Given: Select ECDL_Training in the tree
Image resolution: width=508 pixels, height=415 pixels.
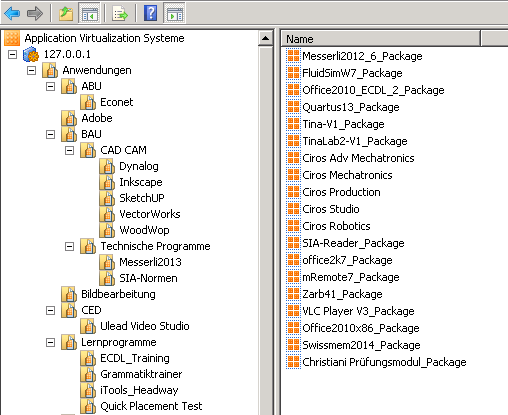Looking at the screenshot, I should [135, 358].
